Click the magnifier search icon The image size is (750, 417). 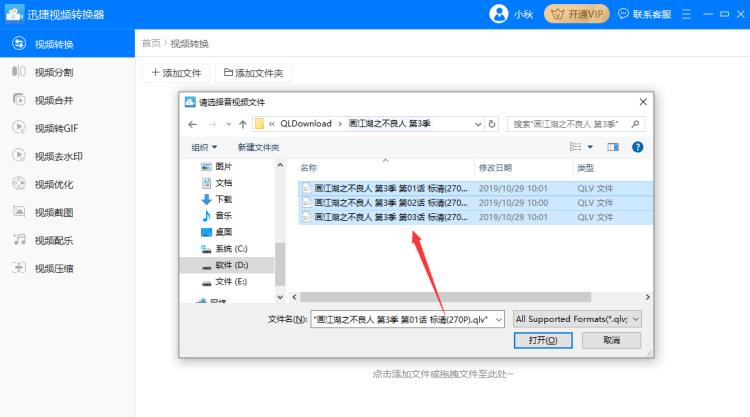pyautogui.click(x=635, y=124)
